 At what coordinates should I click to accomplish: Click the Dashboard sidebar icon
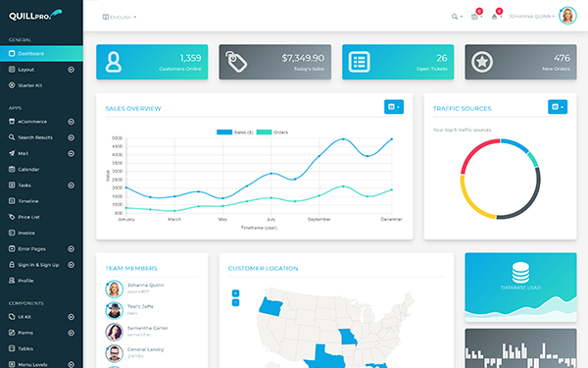point(12,53)
